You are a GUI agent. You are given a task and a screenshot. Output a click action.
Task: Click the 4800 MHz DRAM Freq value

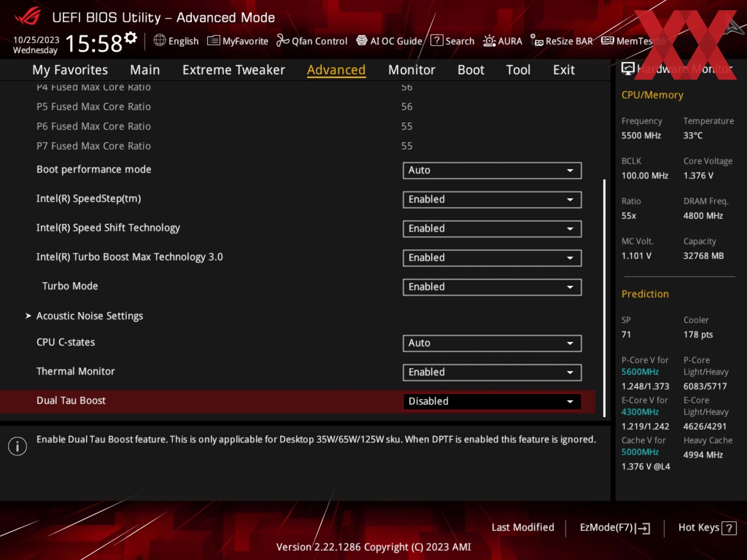point(703,216)
